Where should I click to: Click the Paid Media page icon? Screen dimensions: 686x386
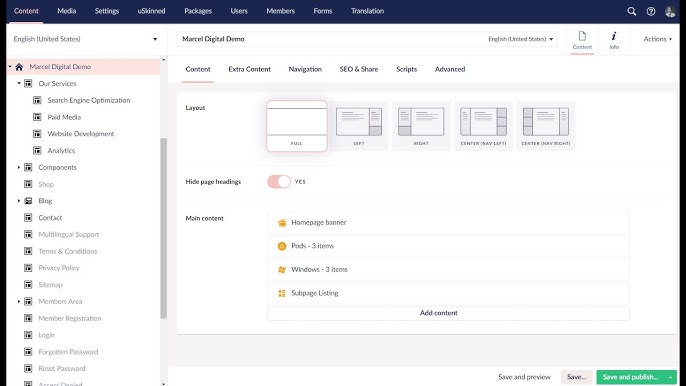(37, 117)
